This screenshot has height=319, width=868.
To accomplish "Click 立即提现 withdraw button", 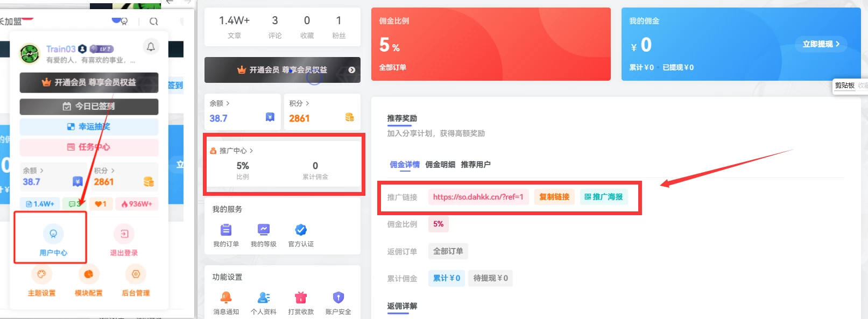I will click(x=821, y=44).
